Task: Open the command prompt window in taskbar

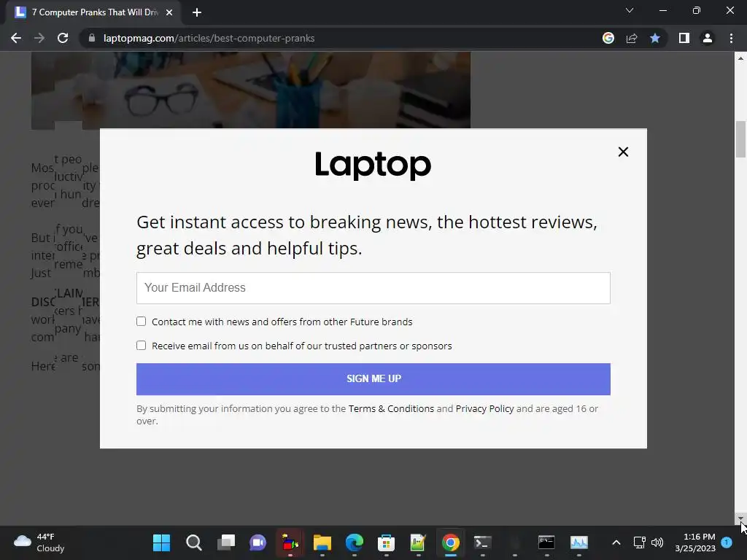Action: click(546, 542)
